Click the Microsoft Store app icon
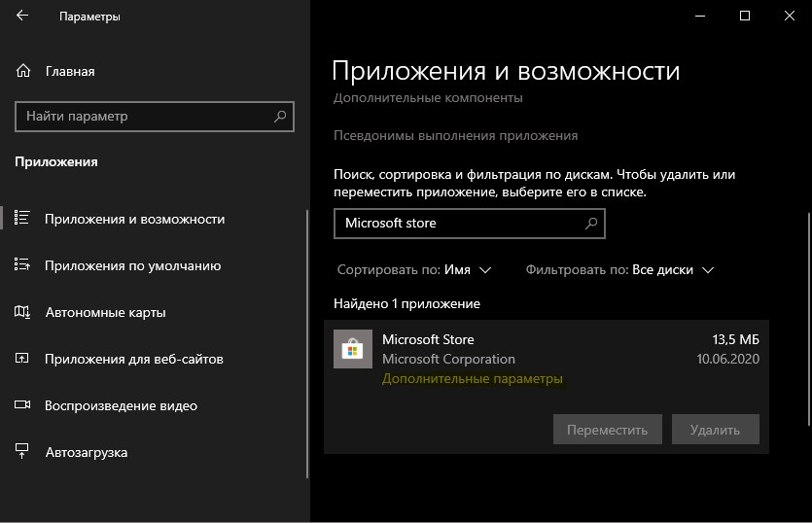The image size is (812, 523). coord(353,349)
